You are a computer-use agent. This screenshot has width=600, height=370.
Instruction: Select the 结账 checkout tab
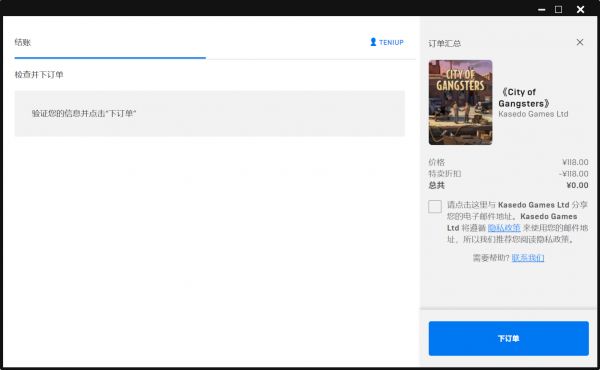coord(23,42)
